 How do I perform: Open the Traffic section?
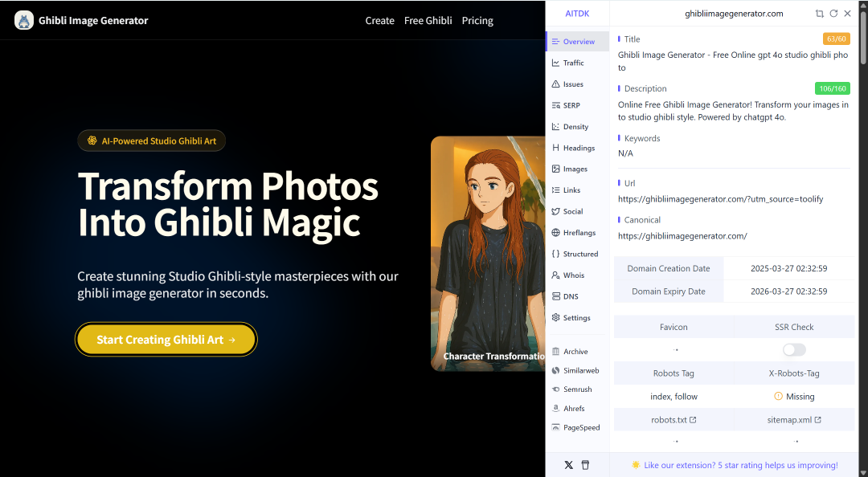[577, 63]
